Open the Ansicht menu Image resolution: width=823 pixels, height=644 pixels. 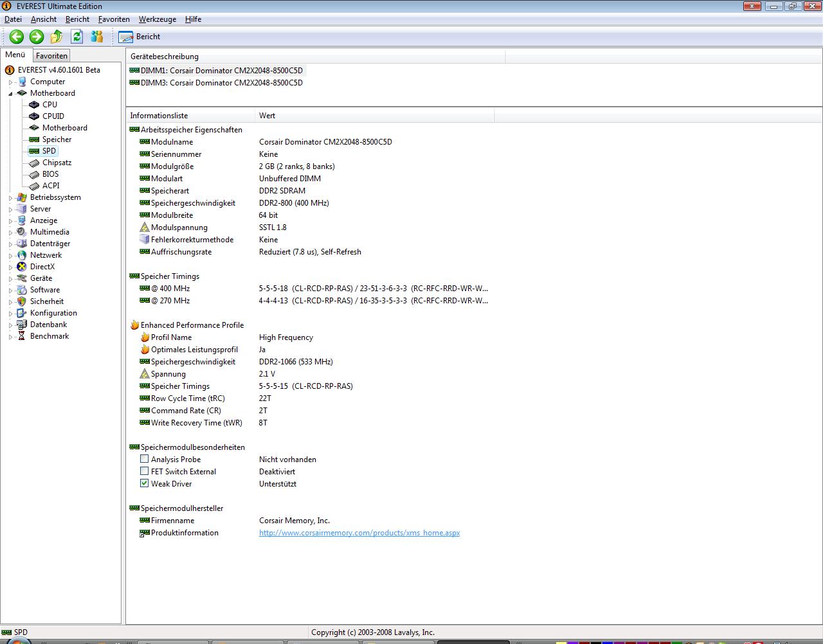[44, 19]
